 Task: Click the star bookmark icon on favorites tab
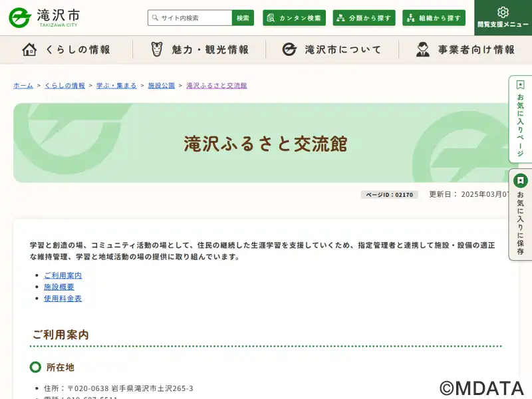pyautogui.click(x=521, y=84)
